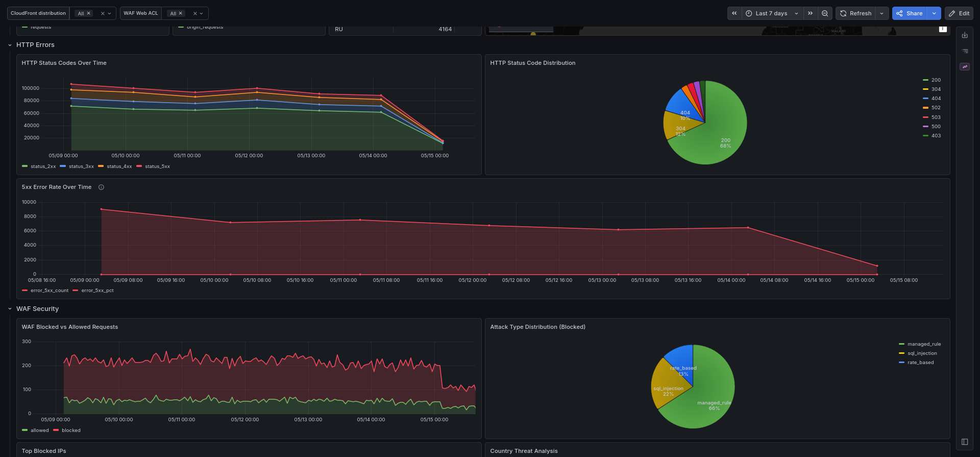Image resolution: width=980 pixels, height=457 pixels.
Task: Click the Edit dashboard button
Action: (x=959, y=13)
